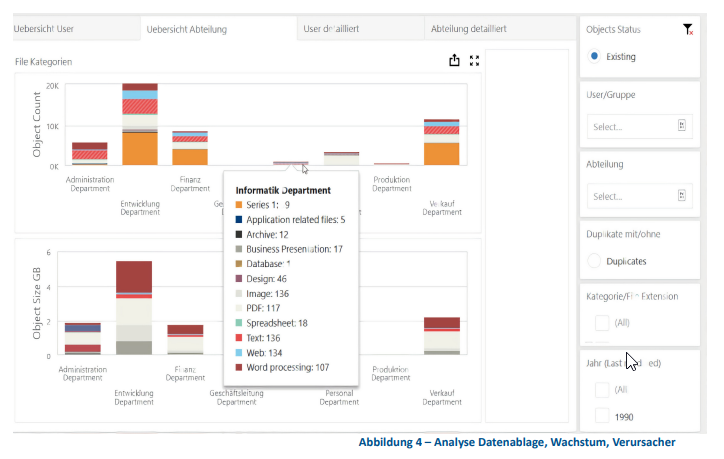The image size is (724, 459).
Task: Click 'Personal Department' label in Object Size chart
Action: (339, 398)
